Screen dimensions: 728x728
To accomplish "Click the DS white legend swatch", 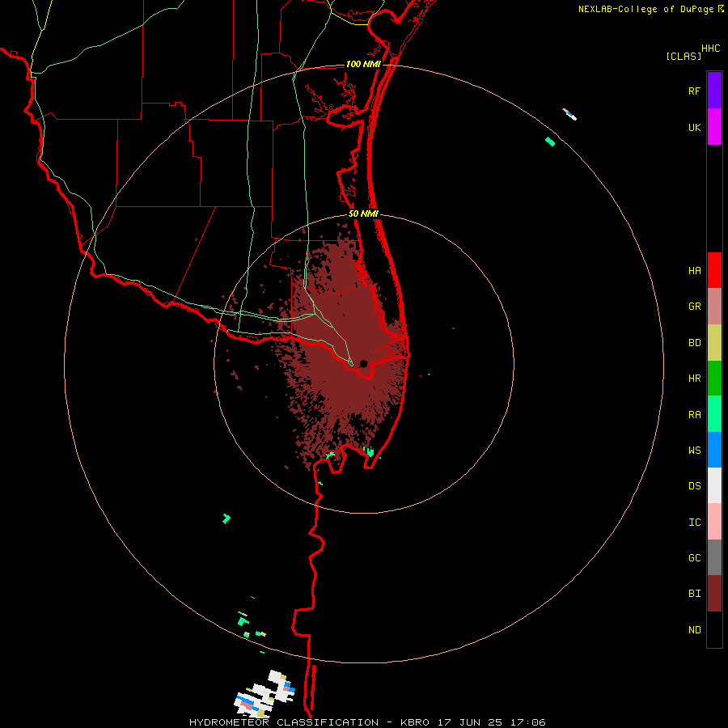I will (714, 485).
